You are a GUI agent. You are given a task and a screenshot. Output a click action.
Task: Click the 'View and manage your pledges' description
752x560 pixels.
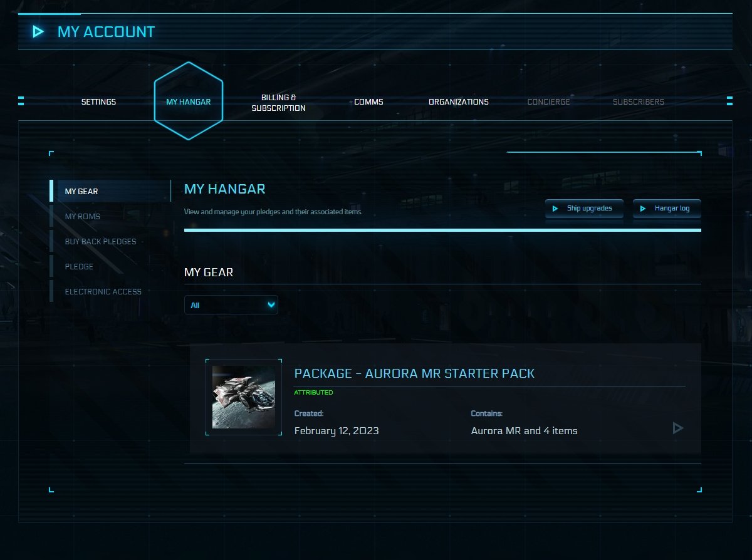[x=273, y=212]
